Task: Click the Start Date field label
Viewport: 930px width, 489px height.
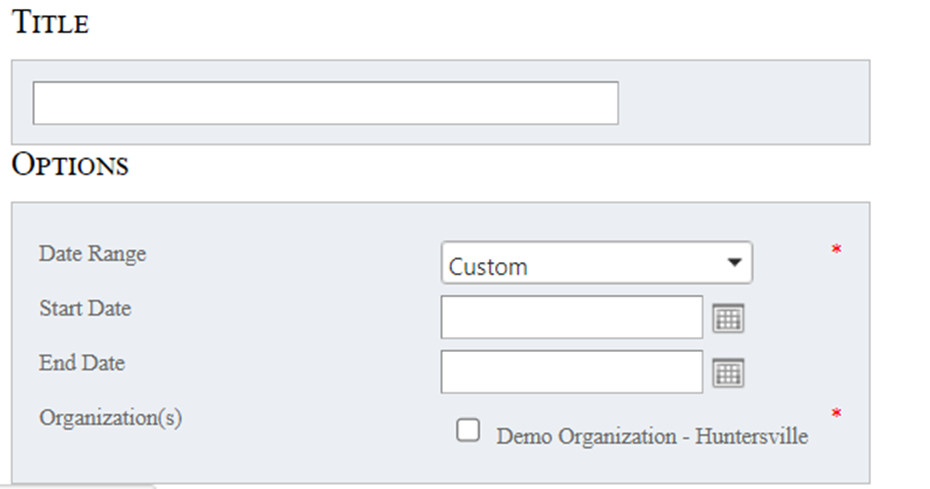Action: tap(85, 308)
